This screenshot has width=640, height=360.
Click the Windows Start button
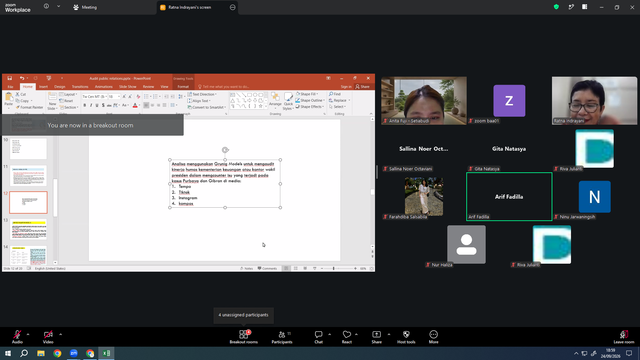(8, 353)
